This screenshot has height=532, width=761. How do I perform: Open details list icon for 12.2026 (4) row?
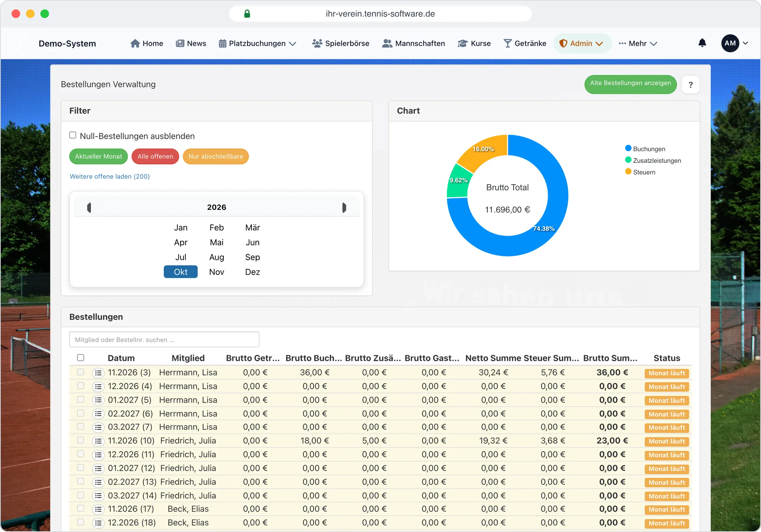pyautogui.click(x=98, y=386)
